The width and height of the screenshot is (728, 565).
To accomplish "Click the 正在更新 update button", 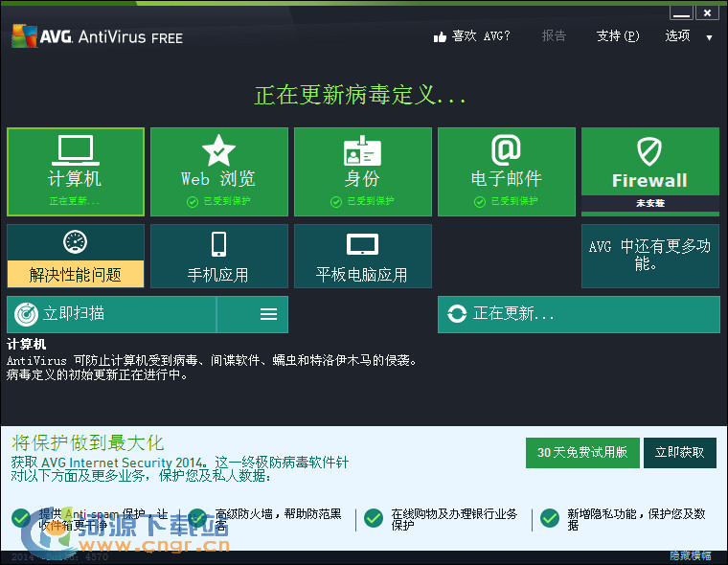I will (x=579, y=314).
